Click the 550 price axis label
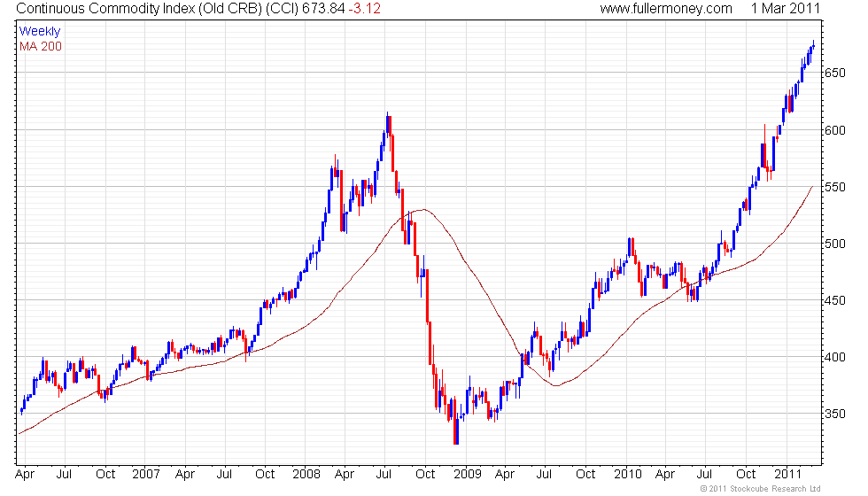This screenshot has width=868, height=496. pyautogui.click(x=835, y=187)
